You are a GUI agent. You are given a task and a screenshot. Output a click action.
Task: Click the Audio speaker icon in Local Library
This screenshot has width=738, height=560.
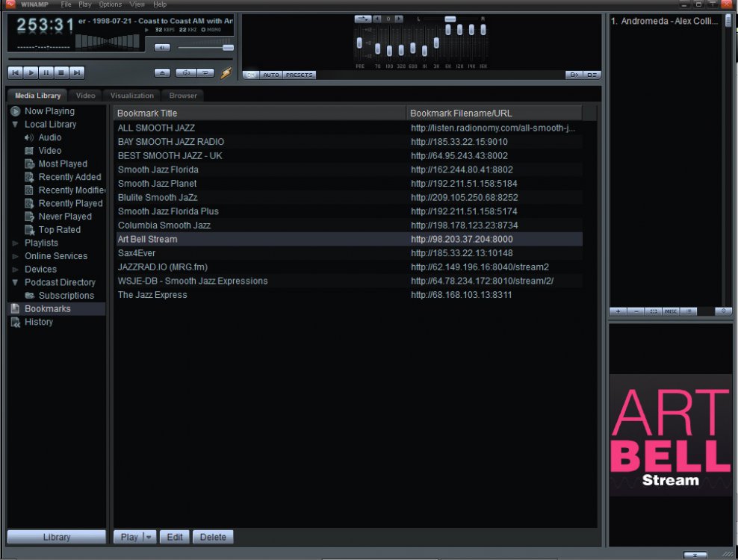(29, 137)
